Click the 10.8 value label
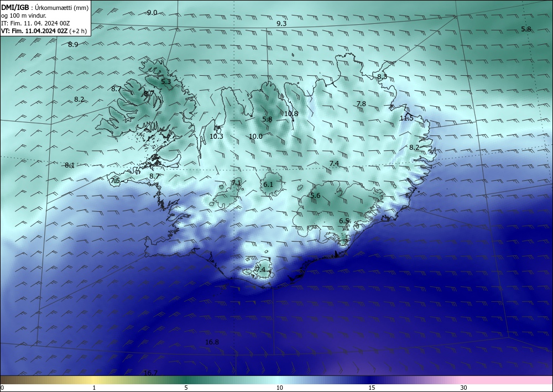This screenshot has width=553, height=392. 291,113
